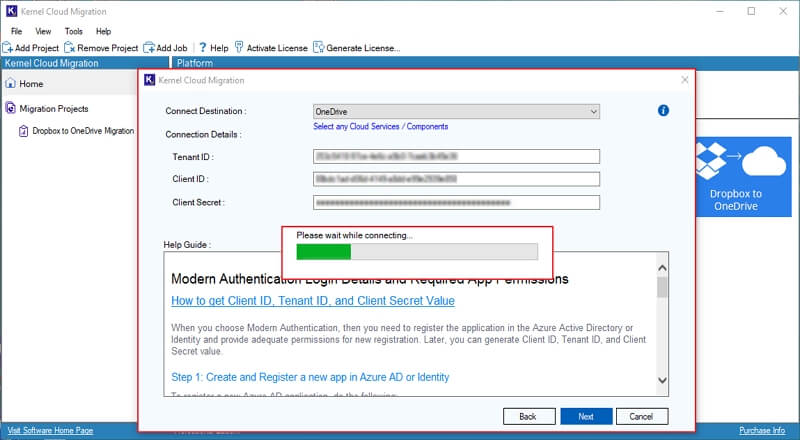Click the Help Guide scrollbar thumb
The width and height of the screenshot is (800, 440).
(662, 287)
